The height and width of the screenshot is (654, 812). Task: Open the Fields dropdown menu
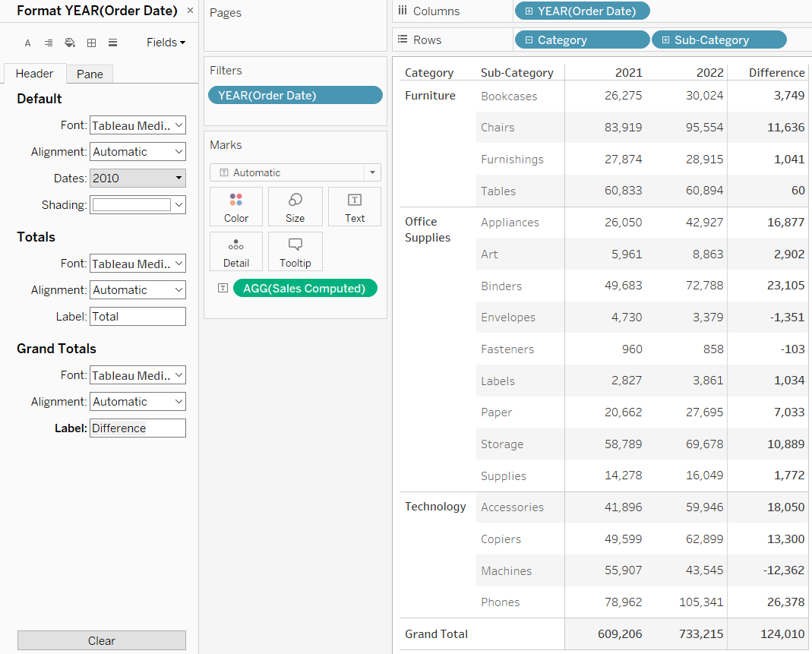[x=166, y=43]
